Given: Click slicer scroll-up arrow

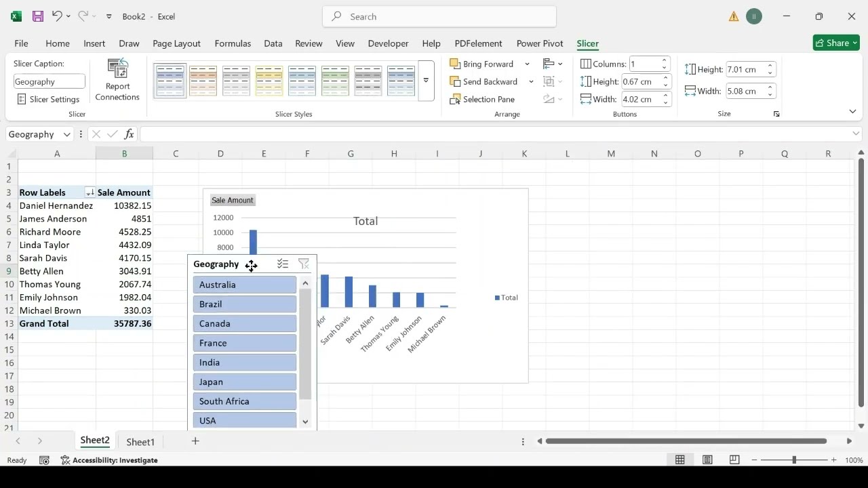Looking at the screenshot, I should click(x=305, y=283).
